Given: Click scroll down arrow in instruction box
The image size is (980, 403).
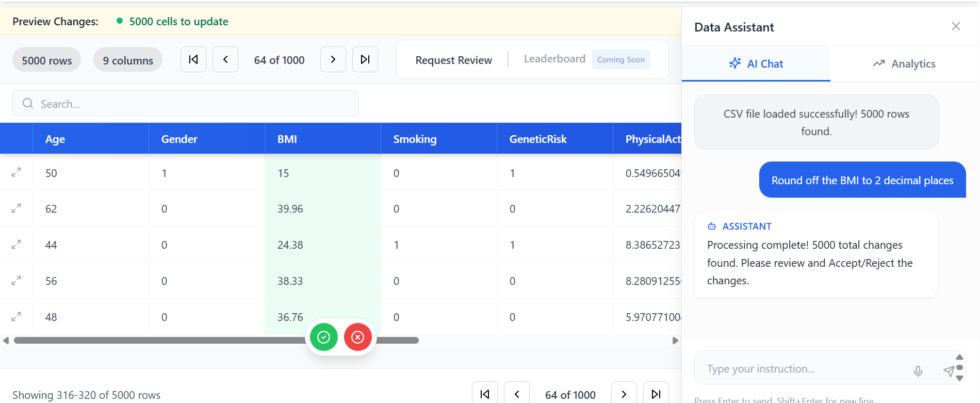Looking at the screenshot, I should tap(959, 378).
